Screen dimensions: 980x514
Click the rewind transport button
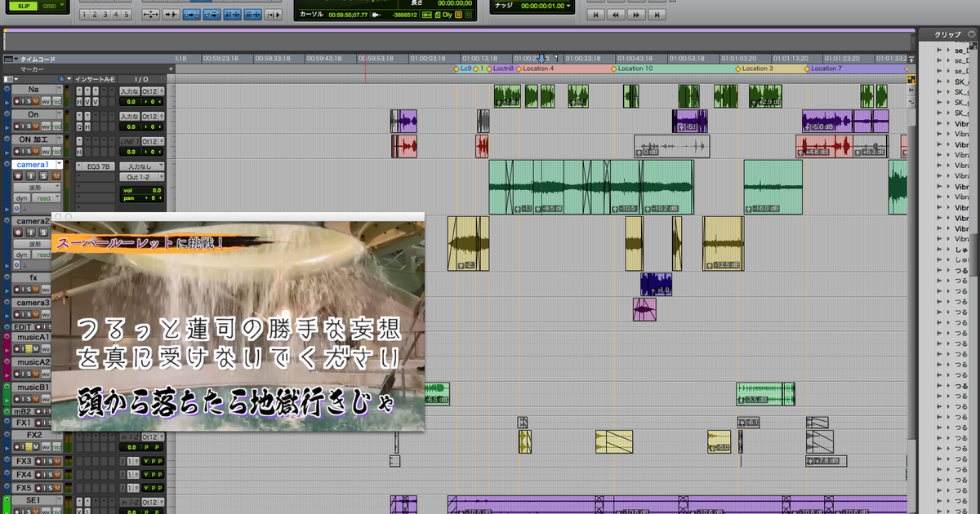click(x=617, y=15)
